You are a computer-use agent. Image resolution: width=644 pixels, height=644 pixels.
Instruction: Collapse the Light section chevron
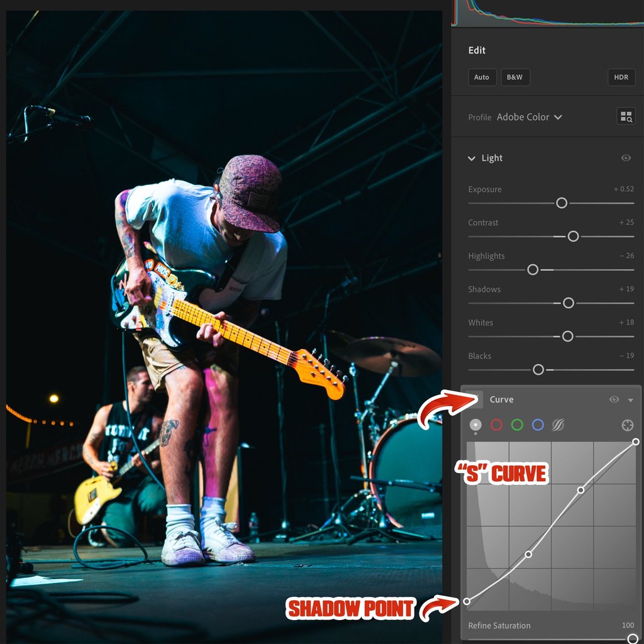point(472,158)
